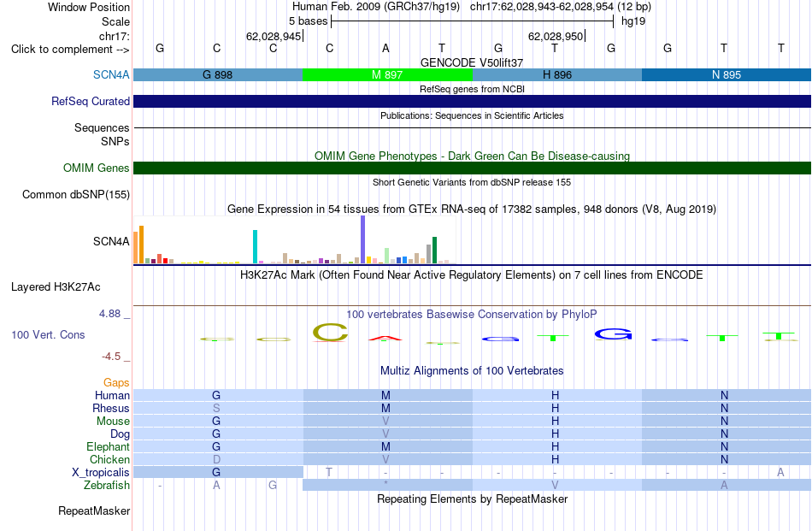Click the Zebrafish species label

point(107,486)
